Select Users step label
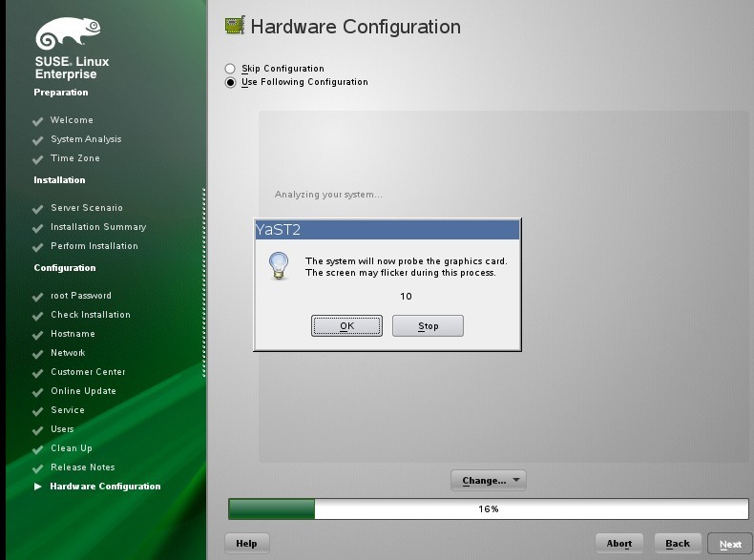Image resolution: width=754 pixels, height=560 pixels. point(62,428)
